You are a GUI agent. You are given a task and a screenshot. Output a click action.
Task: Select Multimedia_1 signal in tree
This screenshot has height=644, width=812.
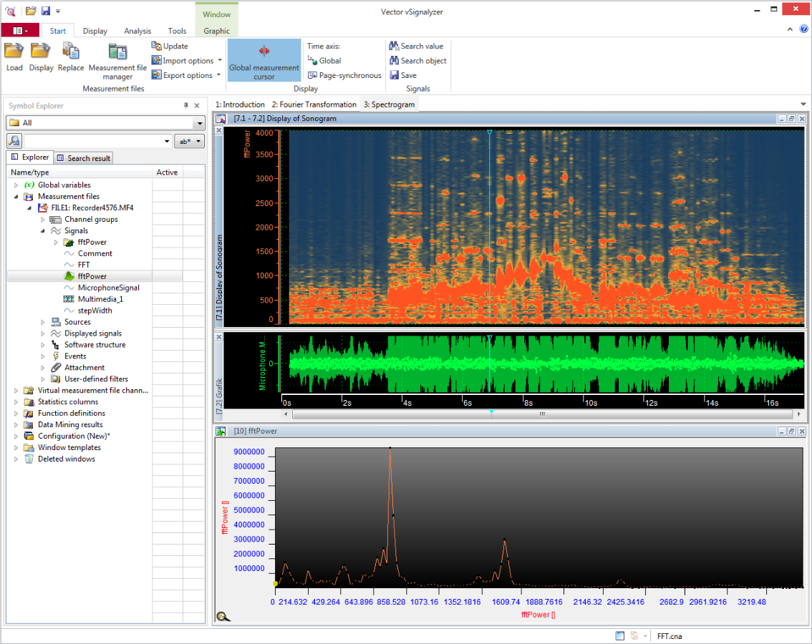tap(100, 299)
